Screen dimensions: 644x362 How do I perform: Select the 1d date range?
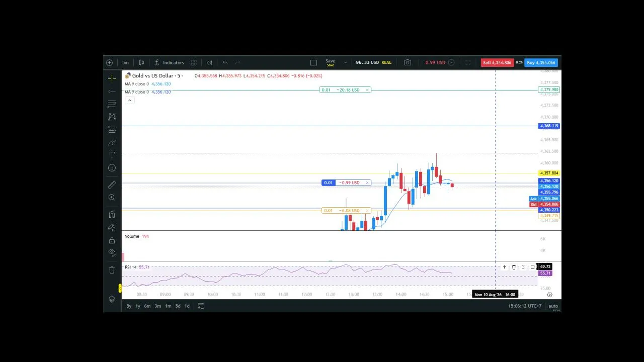[187, 306]
